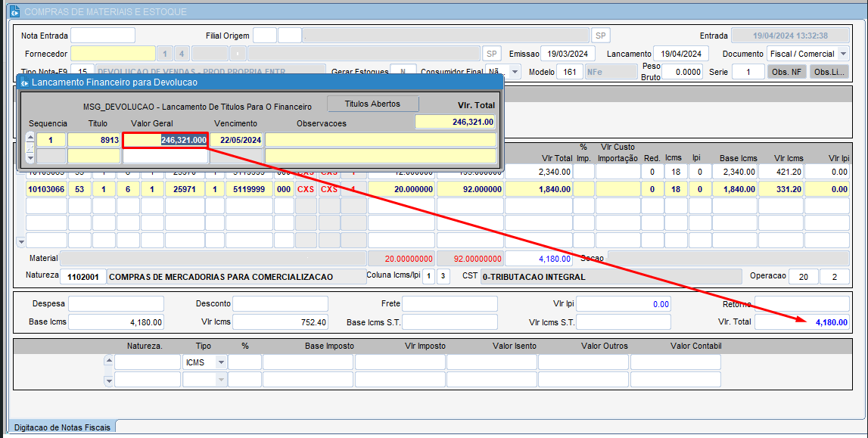Viewport: 868px width, 438px height.
Task: Click the Obs.Li... button
Action: coord(829,72)
